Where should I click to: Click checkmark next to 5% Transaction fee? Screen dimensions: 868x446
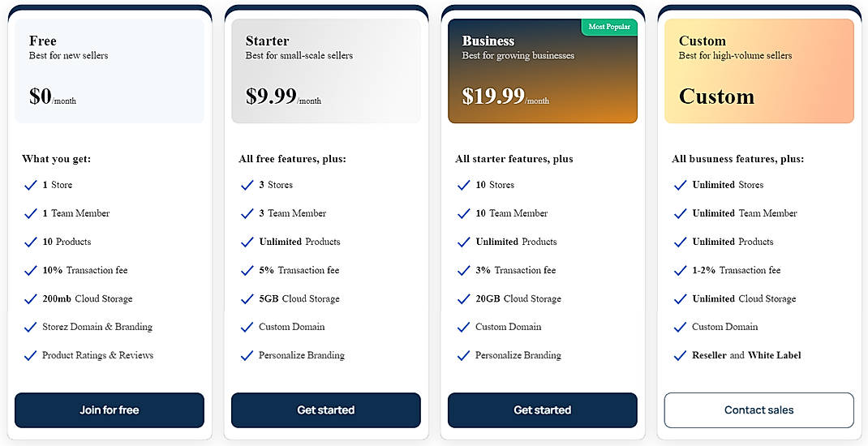(247, 270)
